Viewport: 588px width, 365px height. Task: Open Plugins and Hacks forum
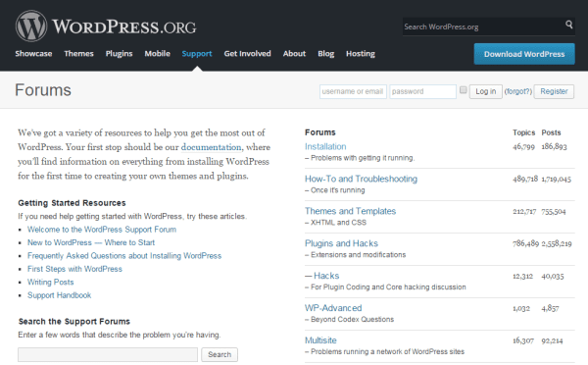pos(341,243)
